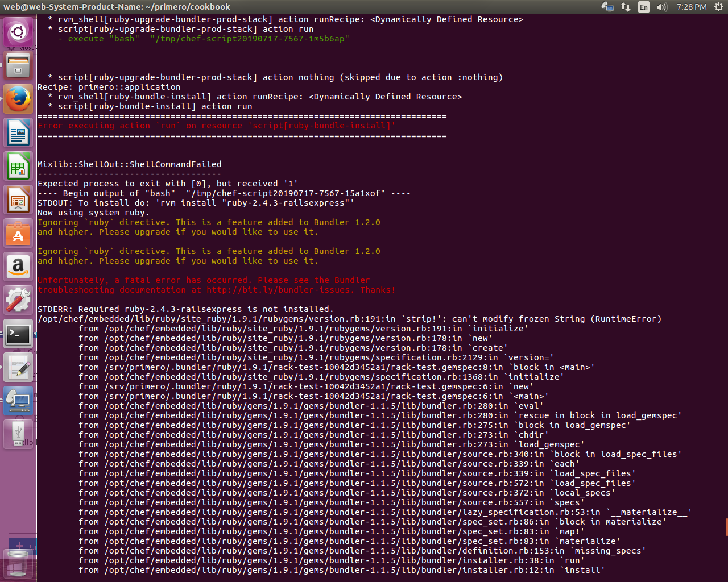Click the remote screen indicator in top panel
This screenshot has height=582, width=728.
pyautogui.click(x=607, y=7)
